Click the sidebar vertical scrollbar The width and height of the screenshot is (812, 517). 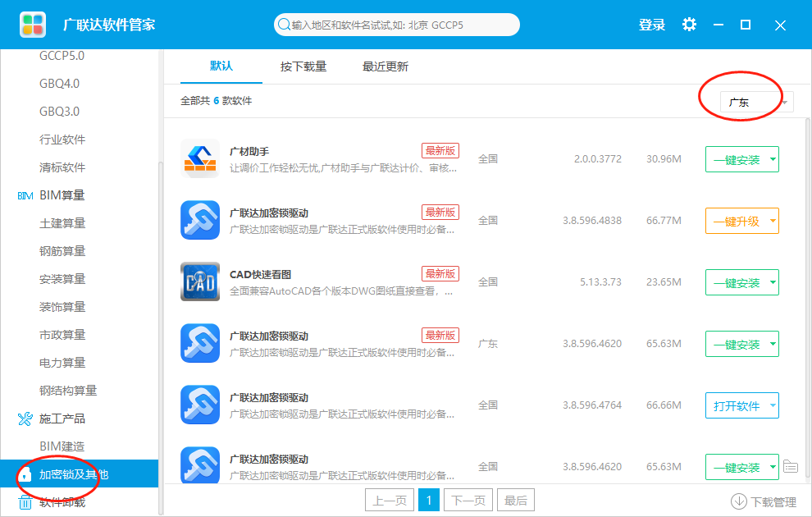[161, 336]
